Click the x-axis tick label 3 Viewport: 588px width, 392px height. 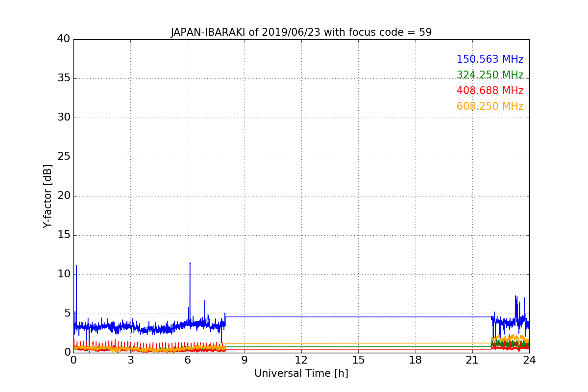click(x=130, y=360)
